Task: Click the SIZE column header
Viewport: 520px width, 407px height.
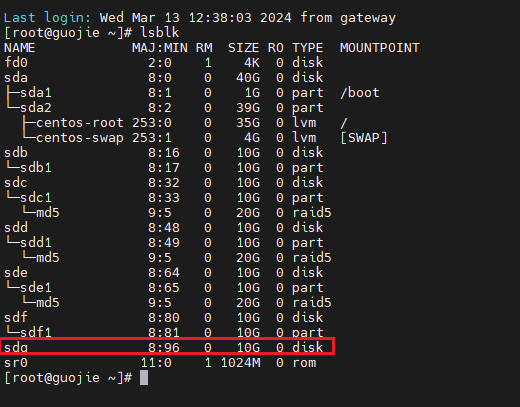Action: tap(243, 48)
